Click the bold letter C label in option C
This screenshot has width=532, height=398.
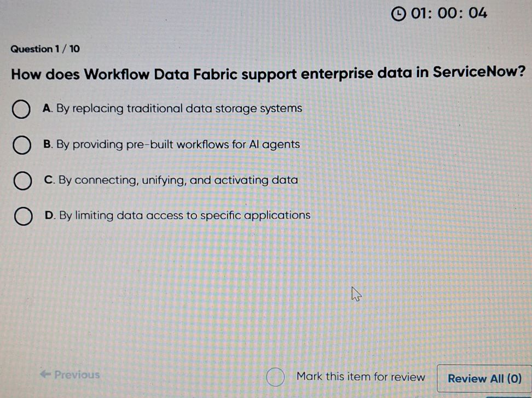click(x=49, y=180)
